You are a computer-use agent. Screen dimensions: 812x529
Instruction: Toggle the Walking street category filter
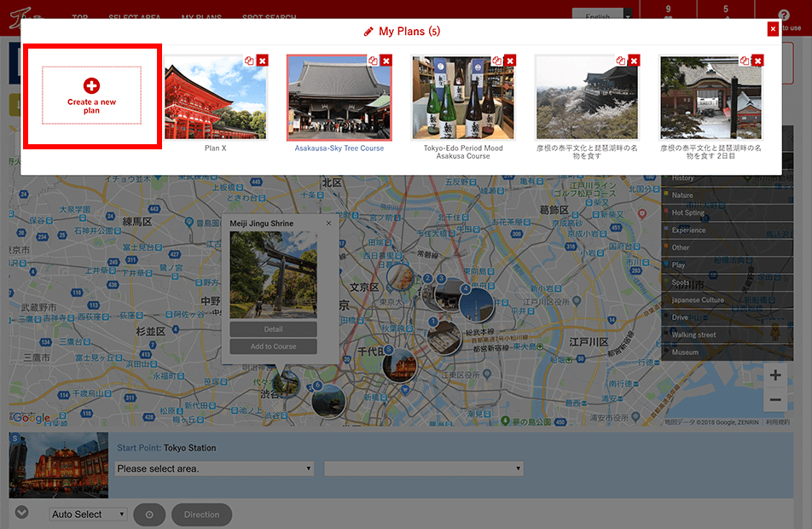pos(727,334)
